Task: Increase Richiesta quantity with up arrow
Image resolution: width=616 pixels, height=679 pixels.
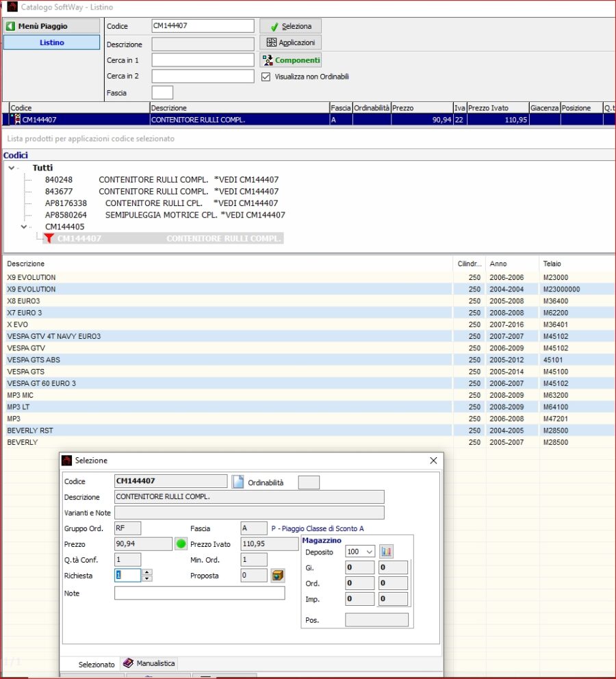Action: coord(147,572)
